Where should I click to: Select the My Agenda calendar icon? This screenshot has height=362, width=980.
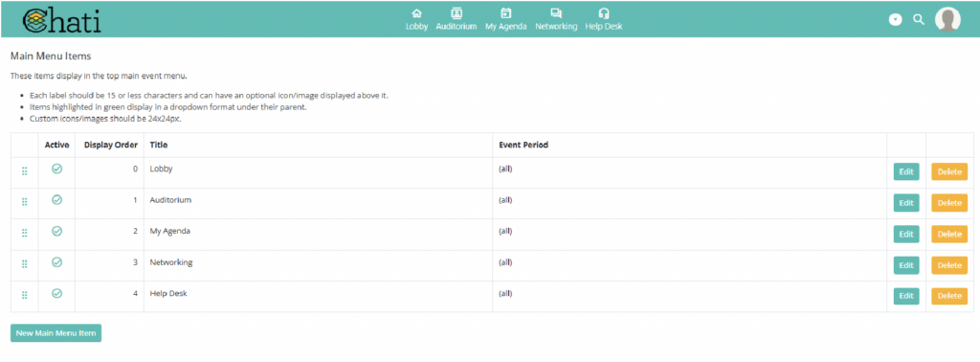[505, 13]
